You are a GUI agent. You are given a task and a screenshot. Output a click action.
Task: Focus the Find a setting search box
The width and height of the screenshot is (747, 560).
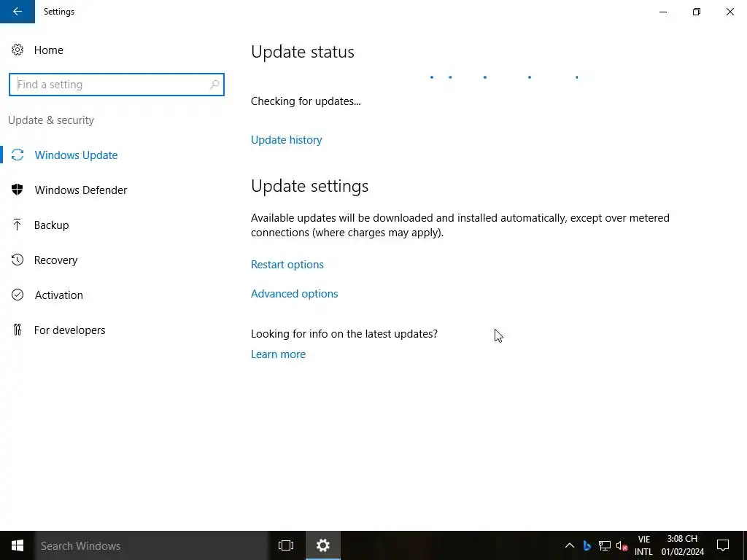point(116,85)
